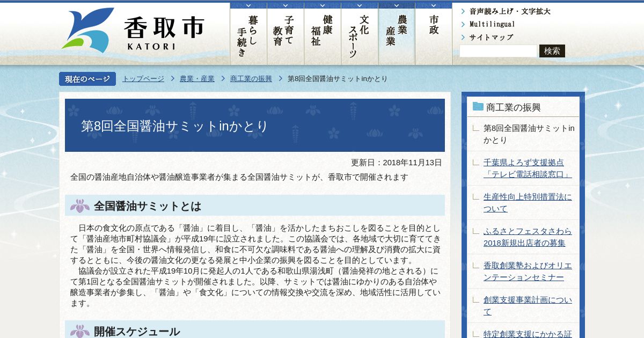Screen dimensions: 644x338
Task: Open 創業支援事業計画について link
Action: click(x=528, y=306)
